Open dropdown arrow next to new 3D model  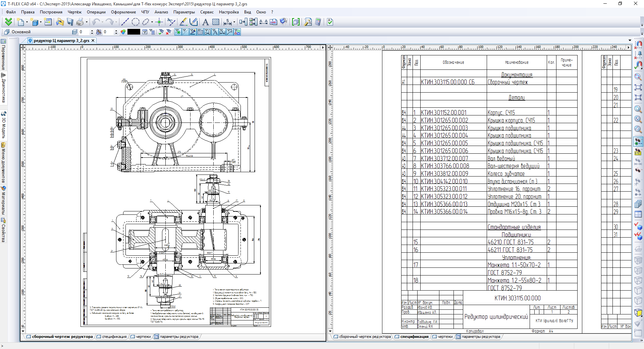(x=41, y=22)
